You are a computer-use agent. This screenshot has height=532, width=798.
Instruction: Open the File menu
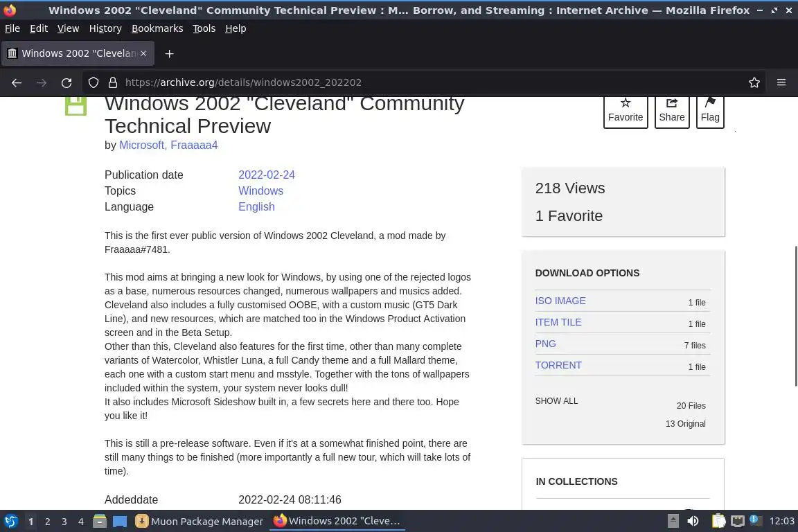(x=12, y=28)
